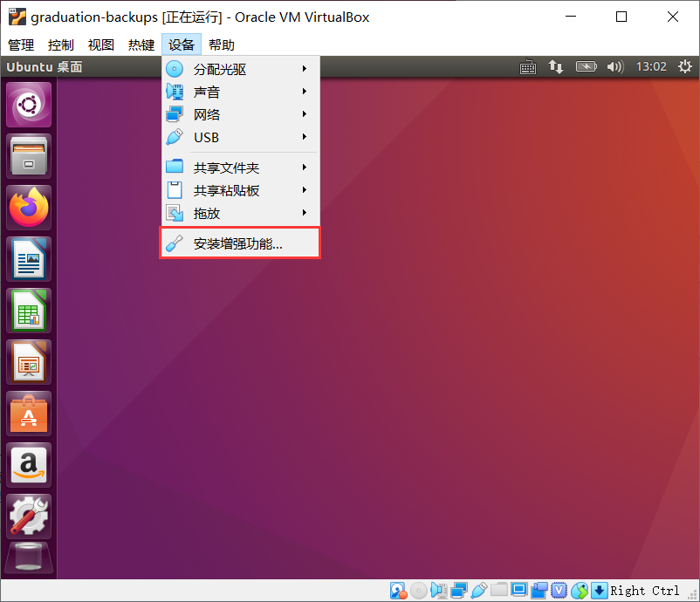700x602 pixels.
Task: Expand the 拖放 submenu arrow
Action: (x=305, y=213)
